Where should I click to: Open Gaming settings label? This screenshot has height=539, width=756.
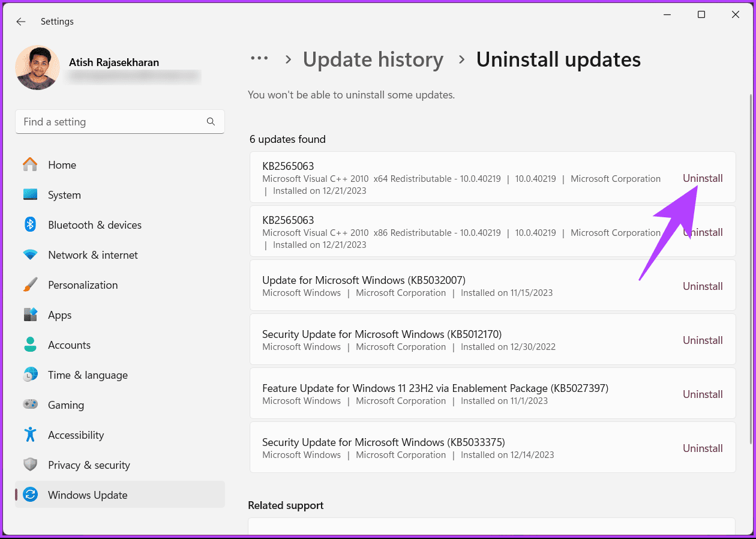(66, 405)
